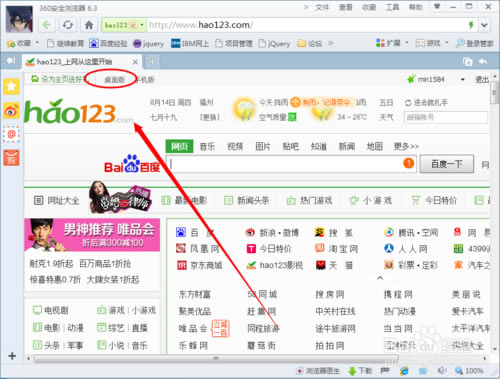Open the 收藏 menu in the title bar

pyautogui.click(x=369, y=7)
